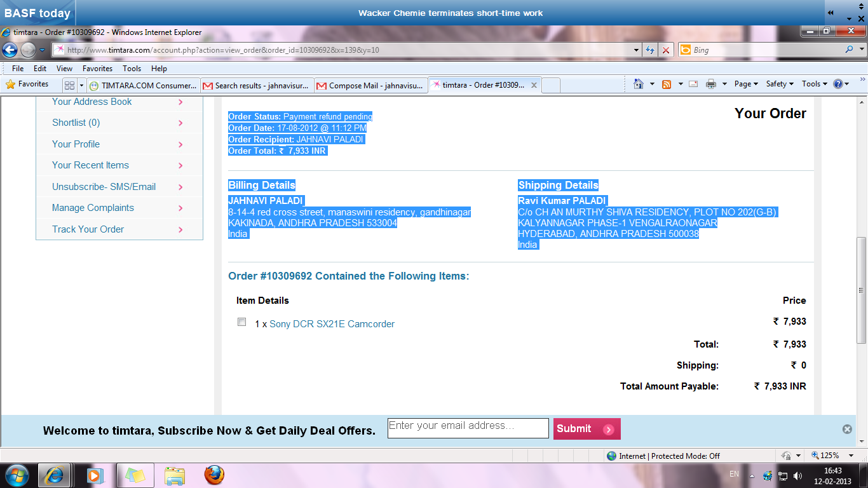Open Track Your Order link
Image resolution: width=868 pixels, height=488 pixels.
pyautogui.click(x=88, y=229)
